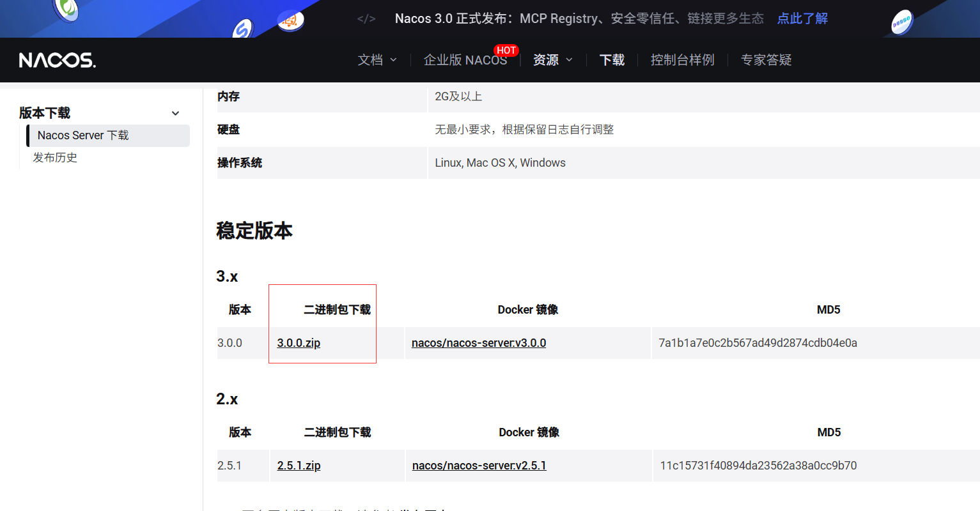This screenshot has width=980, height=511.
Task: Click the Nacos 3.0 正式发布 banner text
Action: (x=579, y=19)
